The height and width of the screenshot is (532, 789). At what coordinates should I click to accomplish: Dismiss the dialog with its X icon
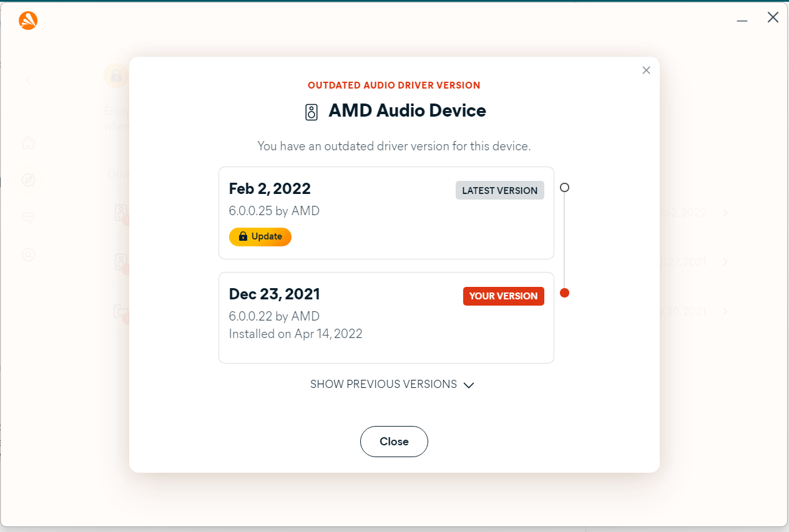(646, 70)
